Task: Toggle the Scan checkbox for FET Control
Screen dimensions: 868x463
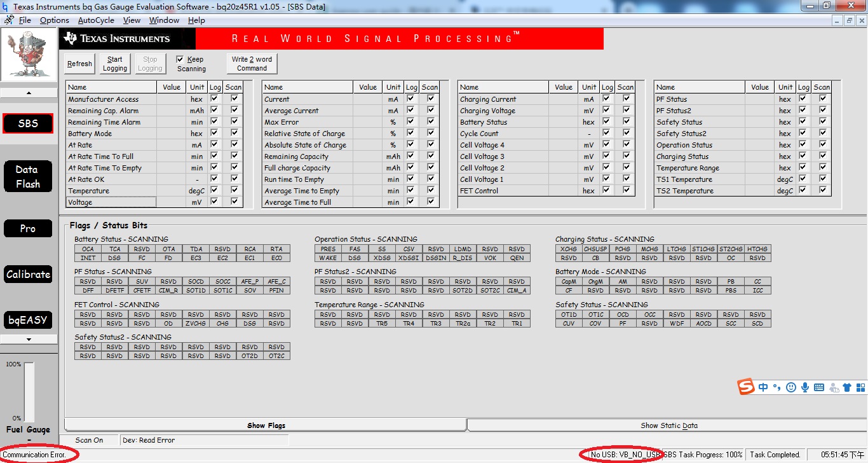Action: (x=627, y=190)
